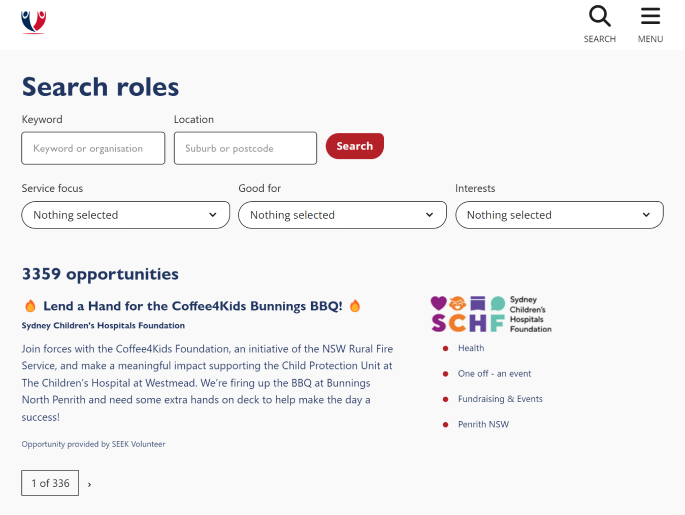This screenshot has width=685, height=515.
Task: Click the Service focus dropdown chevron
Action: pos(213,215)
